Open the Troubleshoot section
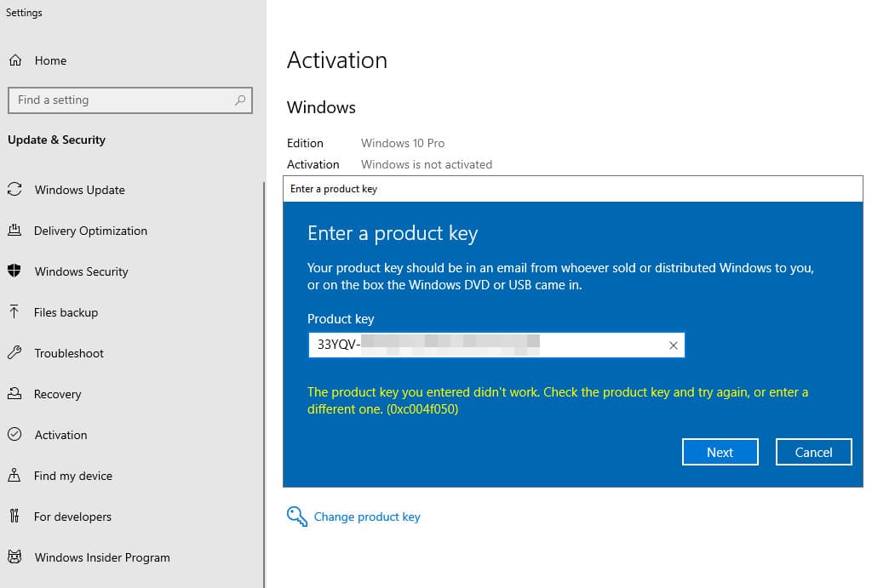 69,353
